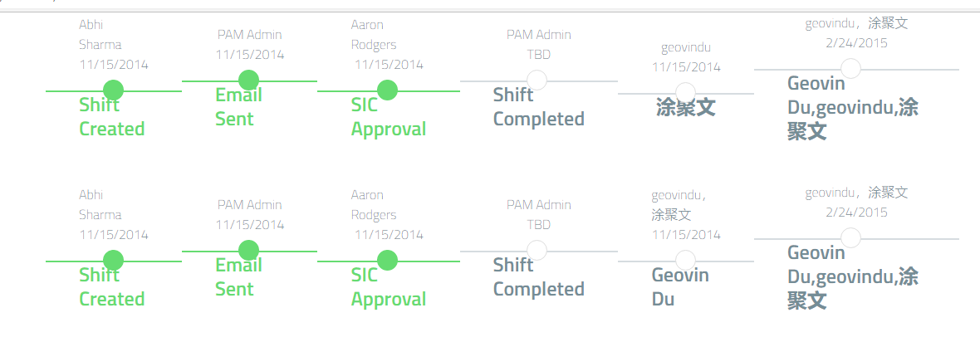The image size is (980, 342).
Task: Click the Shift Completed circle in top row
Action: 537,80
